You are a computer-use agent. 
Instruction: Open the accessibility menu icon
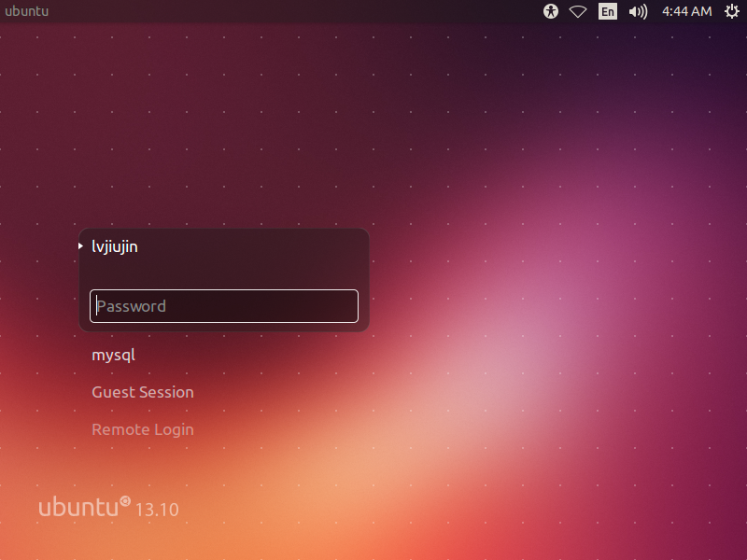pyautogui.click(x=551, y=11)
